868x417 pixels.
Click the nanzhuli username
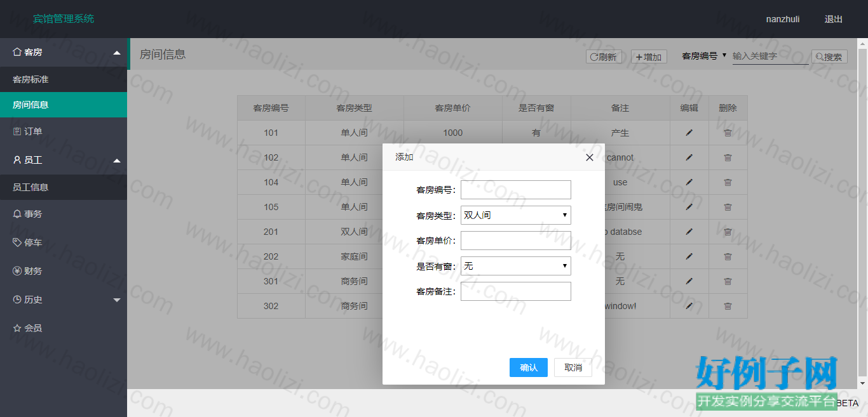tap(783, 19)
